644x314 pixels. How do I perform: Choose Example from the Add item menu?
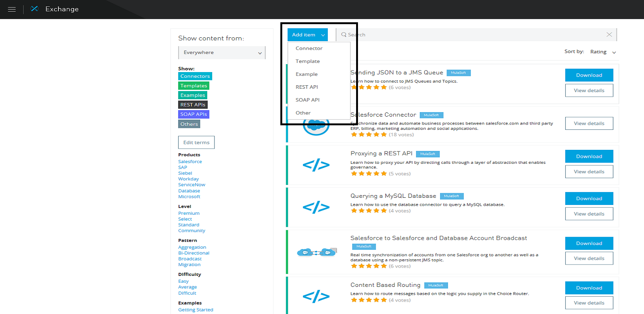[307, 74]
